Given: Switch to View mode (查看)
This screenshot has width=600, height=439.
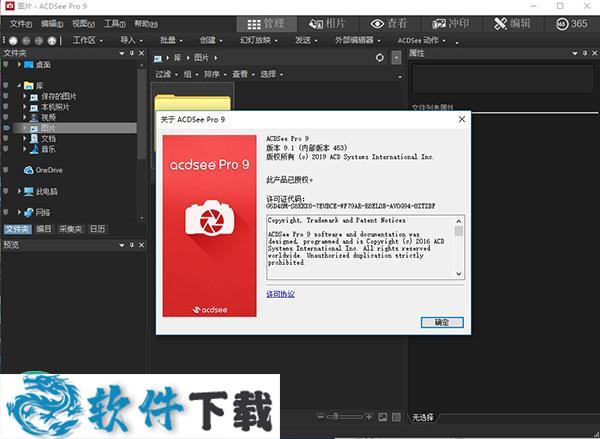Looking at the screenshot, I should pos(389,24).
